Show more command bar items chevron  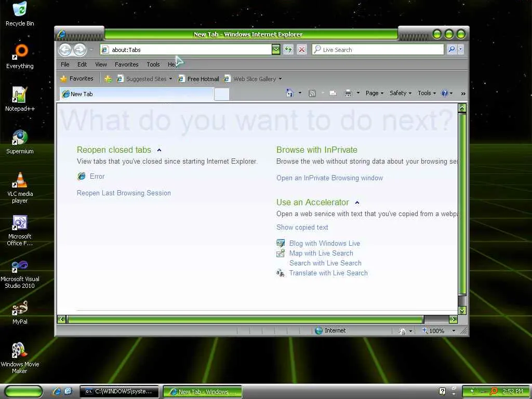pyautogui.click(x=463, y=94)
